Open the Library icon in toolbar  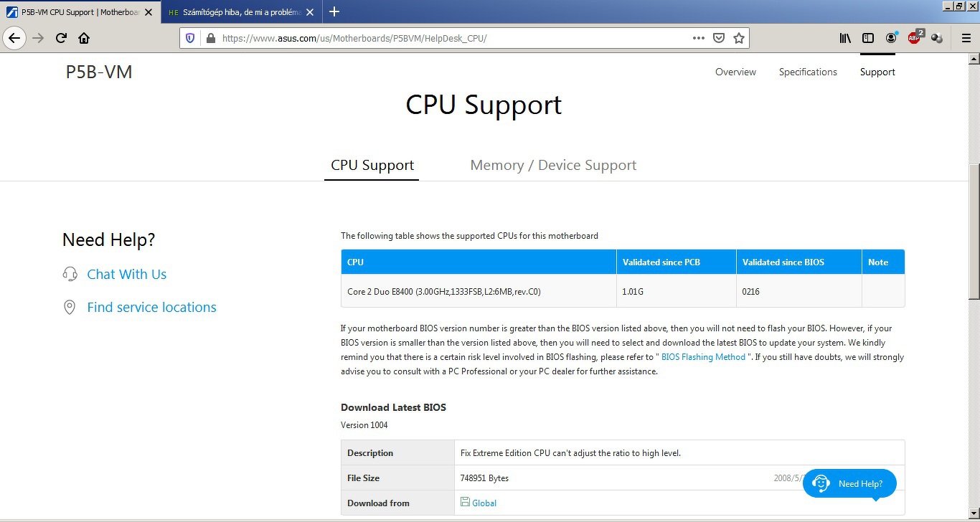pyautogui.click(x=845, y=38)
